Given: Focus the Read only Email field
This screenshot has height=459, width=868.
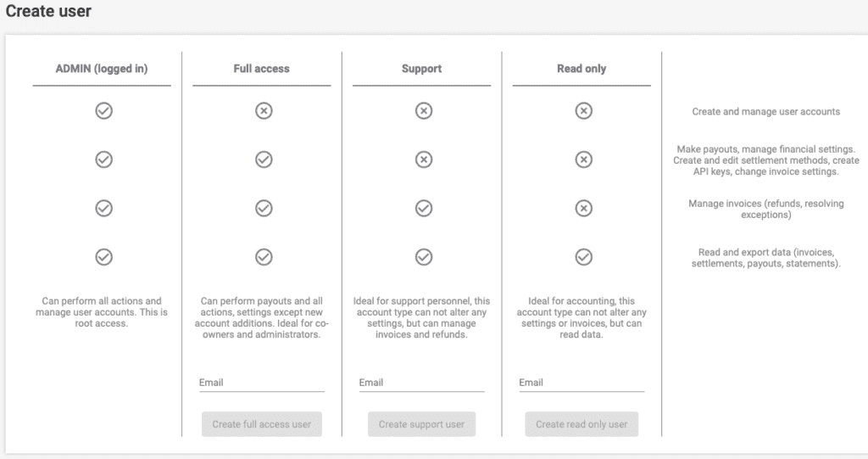Looking at the screenshot, I should click(581, 383).
